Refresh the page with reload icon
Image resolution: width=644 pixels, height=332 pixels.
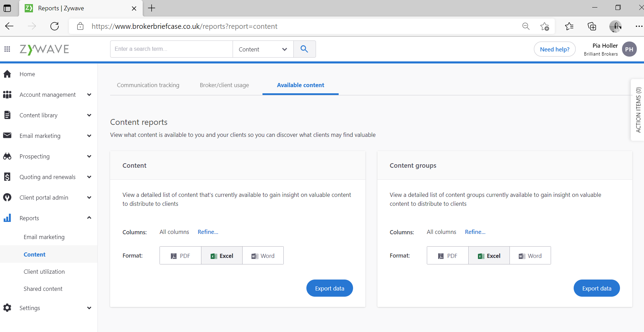(x=55, y=26)
